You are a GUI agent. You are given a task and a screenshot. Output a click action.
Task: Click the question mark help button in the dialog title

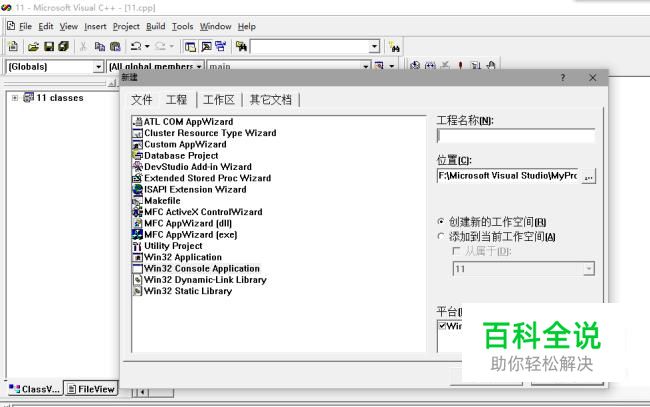click(x=563, y=78)
